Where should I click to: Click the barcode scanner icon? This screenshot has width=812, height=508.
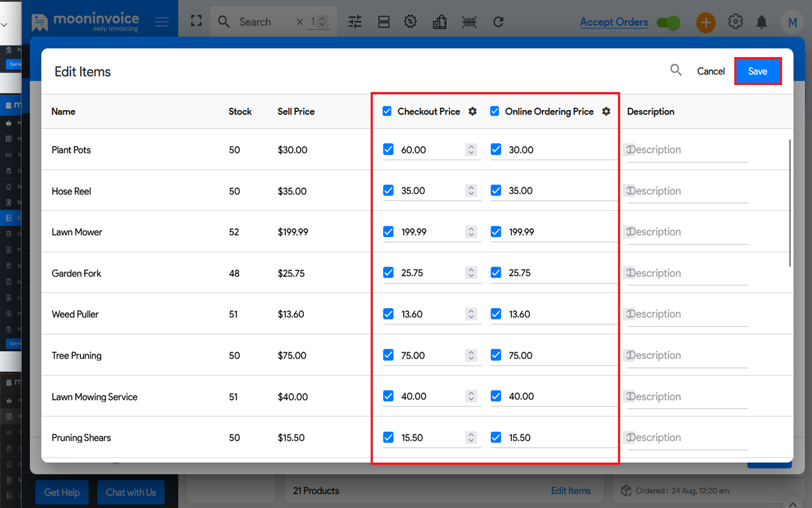[469, 22]
